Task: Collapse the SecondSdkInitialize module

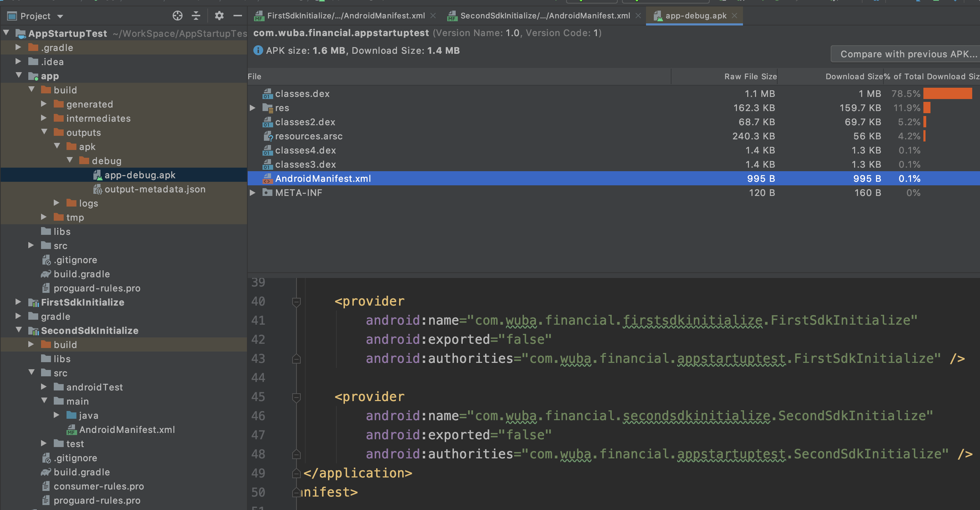Action: pyautogui.click(x=19, y=330)
